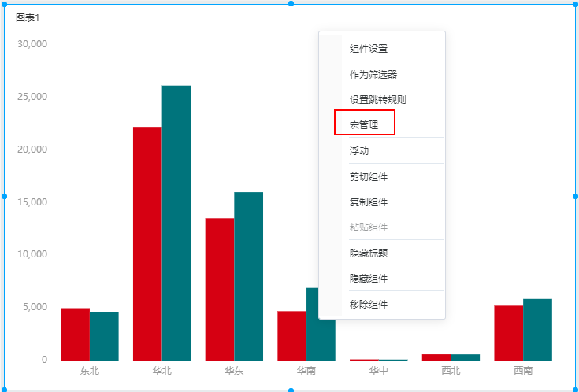This screenshot has height=392, width=579.
Task: Click the 30,000 y-axis value
Action: (32, 44)
